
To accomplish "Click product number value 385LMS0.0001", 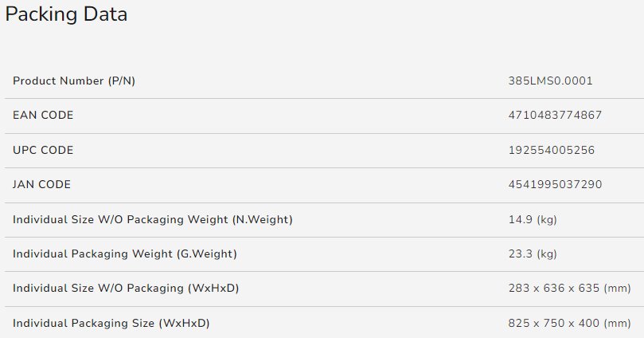I will (x=550, y=81).
